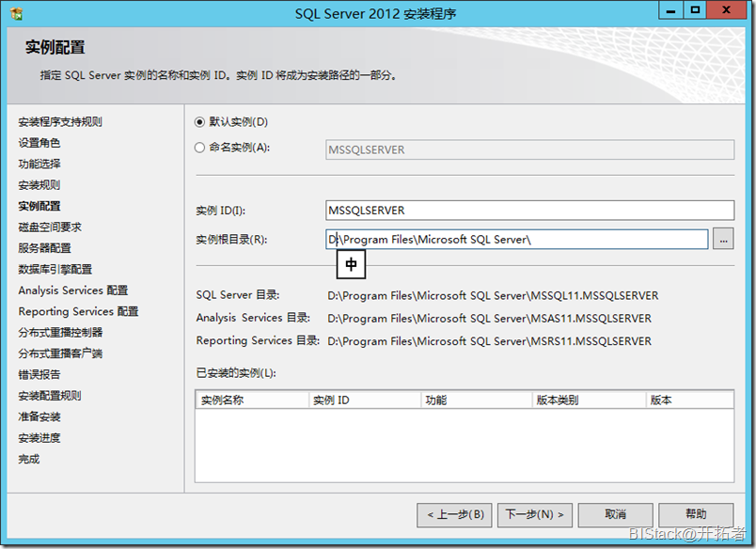Click the 功能 column header
This screenshot has width=756, height=549.
pyautogui.click(x=477, y=400)
